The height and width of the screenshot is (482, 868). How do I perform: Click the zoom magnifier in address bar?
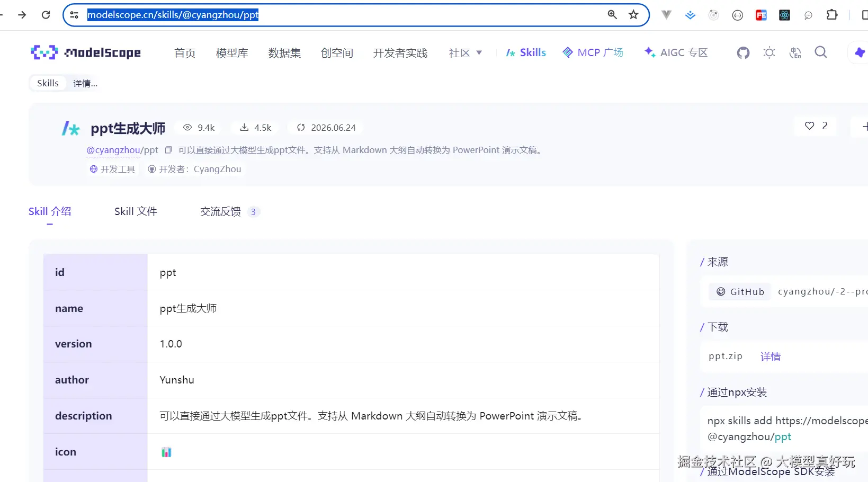click(612, 15)
